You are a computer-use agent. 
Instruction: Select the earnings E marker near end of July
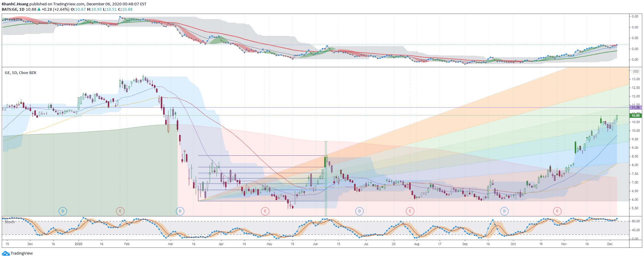click(x=410, y=211)
